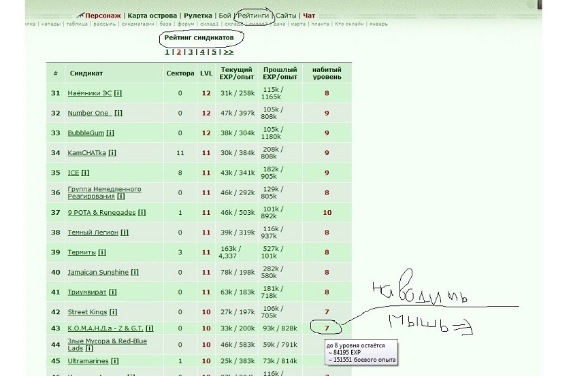Open syndicate Триумвират
Image resolution: width=588 pixels, height=376 pixels.
[x=87, y=292]
